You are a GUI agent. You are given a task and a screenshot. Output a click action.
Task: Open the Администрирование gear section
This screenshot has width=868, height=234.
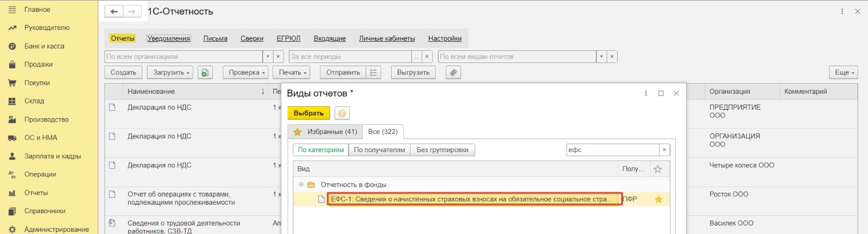(57, 229)
